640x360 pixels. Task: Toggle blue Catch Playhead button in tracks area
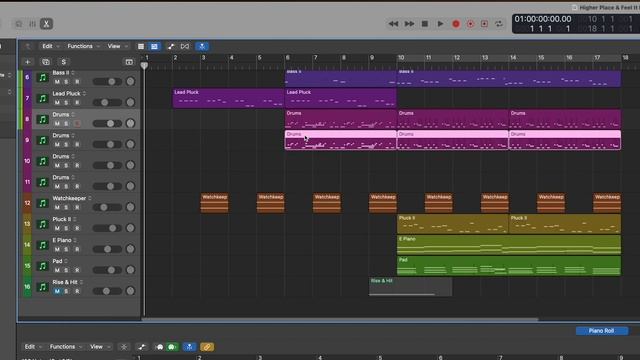[202, 47]
